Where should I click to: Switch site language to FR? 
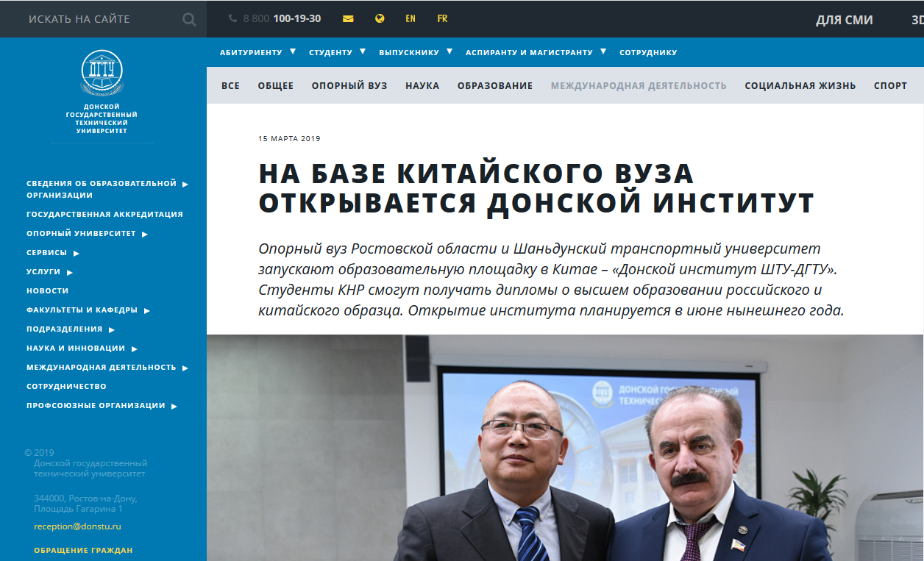click(442, 19)
